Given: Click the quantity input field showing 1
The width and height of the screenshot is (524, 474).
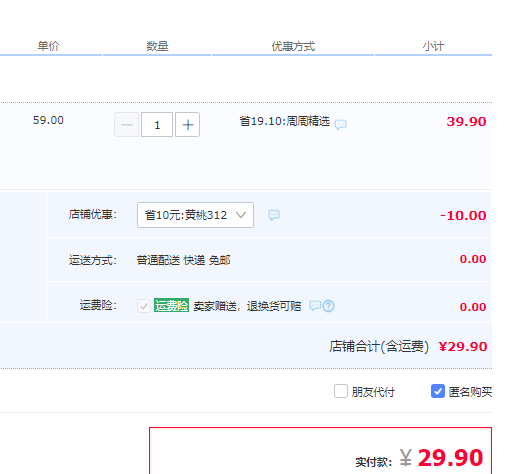Looking at the screenshot, I should point(157,125).
